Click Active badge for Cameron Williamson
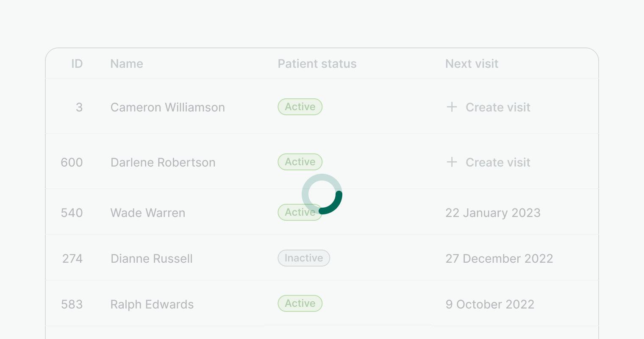644x339 pixels. pos(300,107)
